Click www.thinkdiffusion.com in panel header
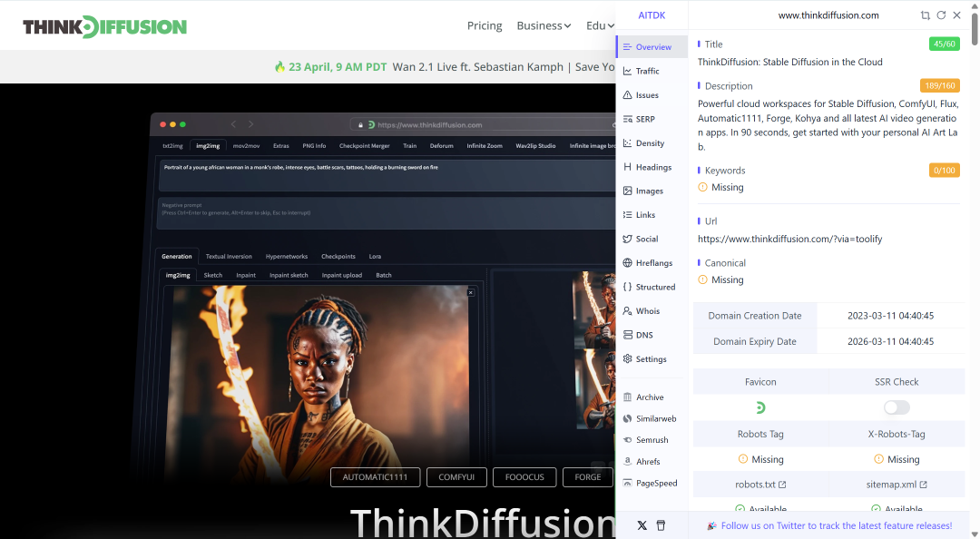 click(x=828, y=15)
